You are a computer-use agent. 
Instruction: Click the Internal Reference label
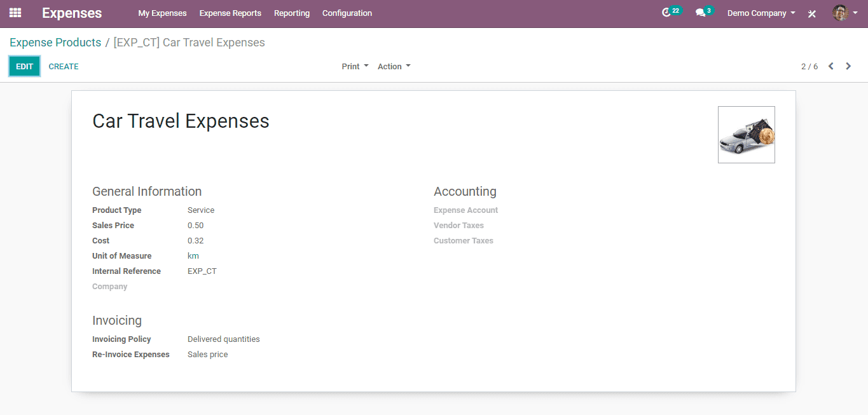127,271
